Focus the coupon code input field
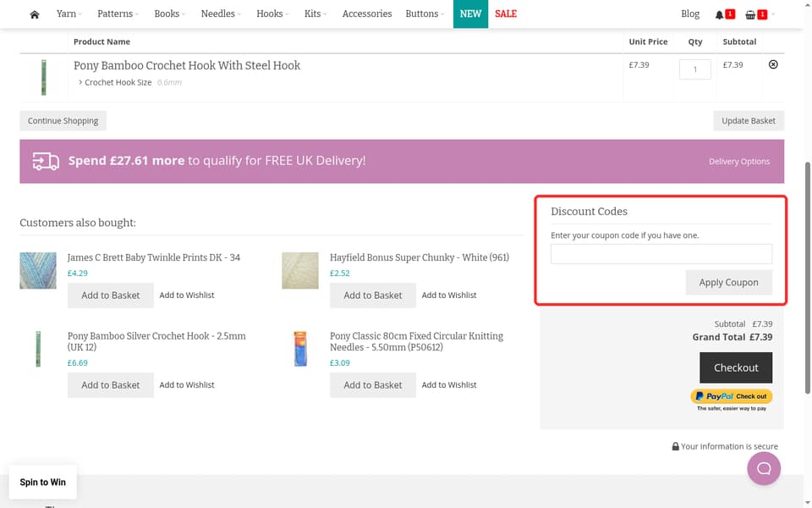Viewport: 812px width, 508px height. click(x=661, y=254)
